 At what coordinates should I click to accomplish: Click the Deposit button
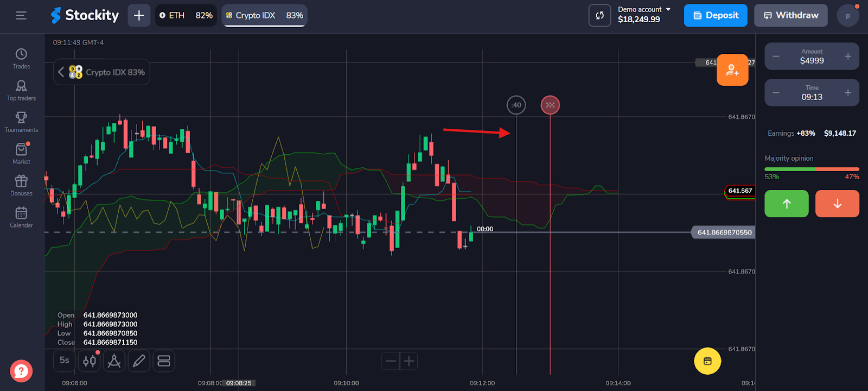[716, 15]
